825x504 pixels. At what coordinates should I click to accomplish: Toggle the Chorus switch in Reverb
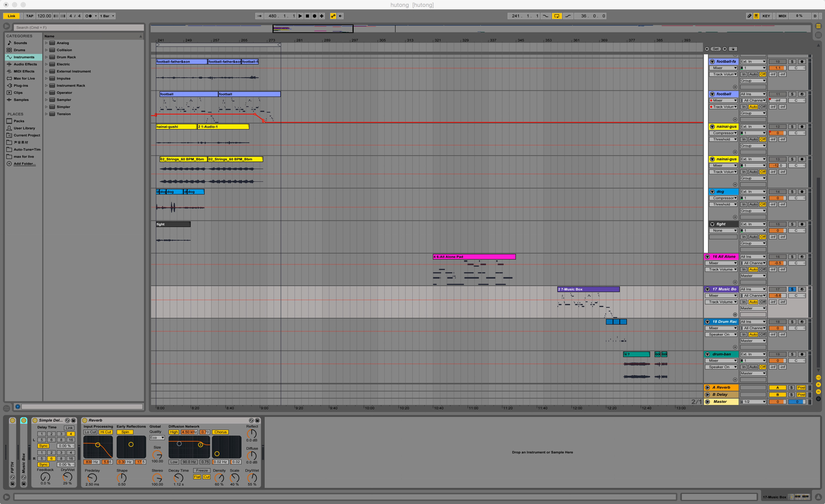(x=220, y=432)
